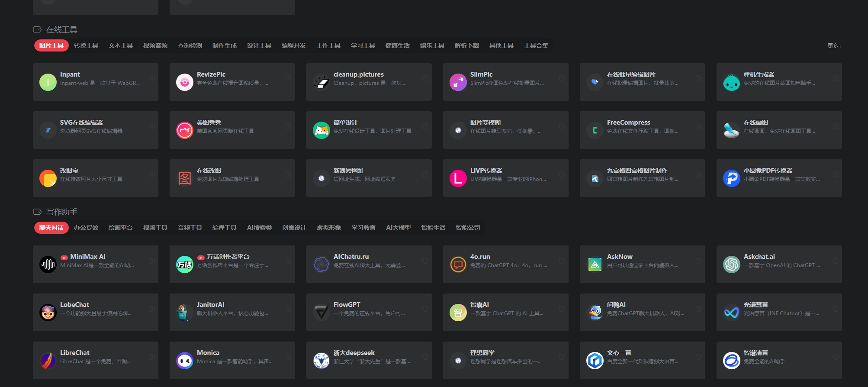The image size is (868, 387).
Task: Open SVG在线编辑器 icon
Action: 48,130
